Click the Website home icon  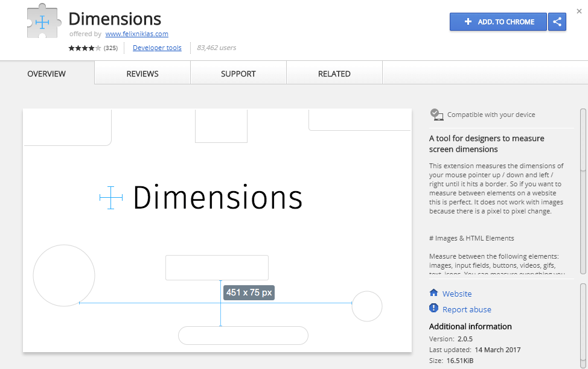[x=433, y=294]
